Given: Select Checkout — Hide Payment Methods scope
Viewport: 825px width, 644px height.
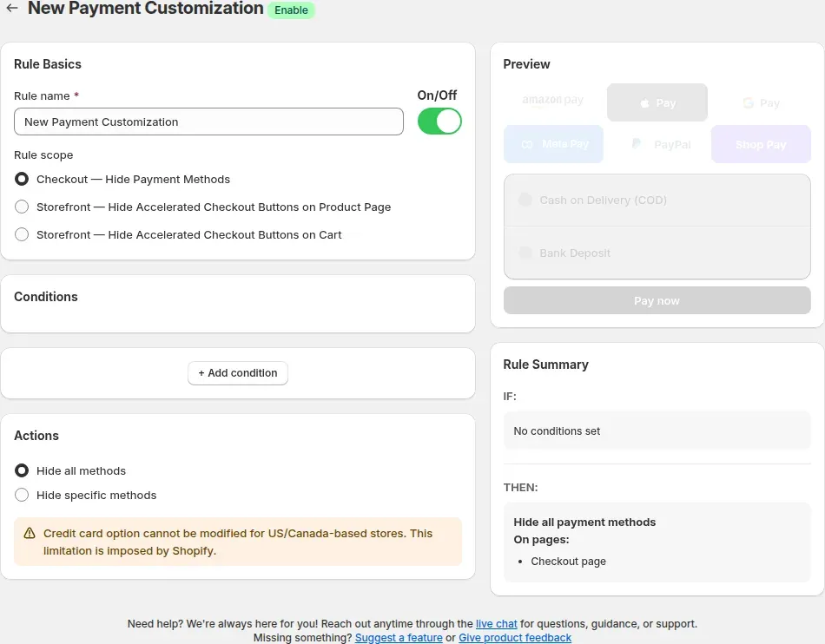Looking at the screenshot, I should click(x=22, y=180).
